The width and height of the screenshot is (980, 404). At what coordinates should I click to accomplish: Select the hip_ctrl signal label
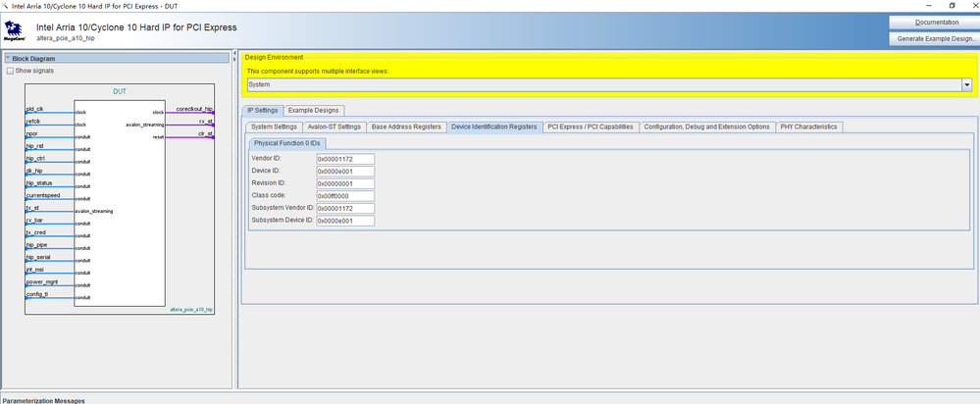(x=35, y=159)
